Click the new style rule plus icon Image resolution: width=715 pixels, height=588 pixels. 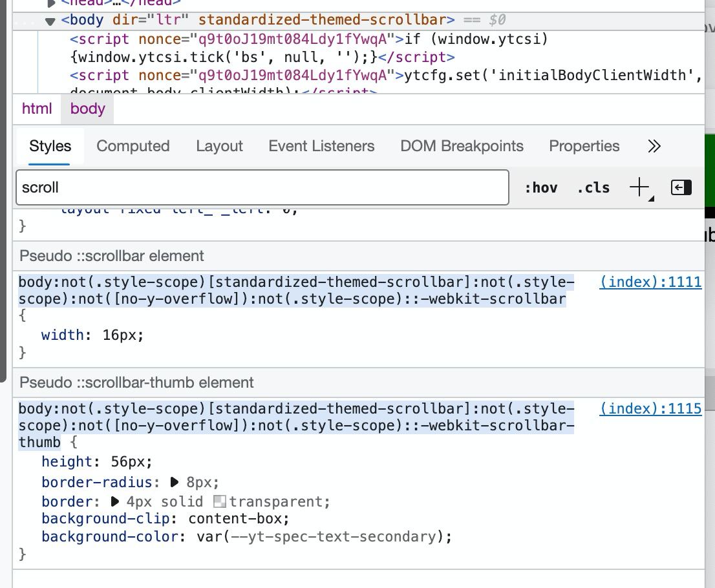click(x=639, y=187)
